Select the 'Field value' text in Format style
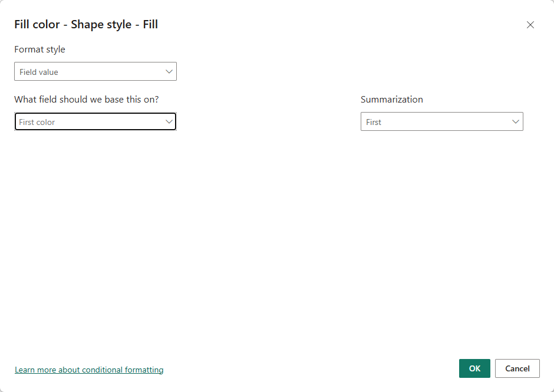Viewport: 554px width, 392px height. tap(39, 72)
